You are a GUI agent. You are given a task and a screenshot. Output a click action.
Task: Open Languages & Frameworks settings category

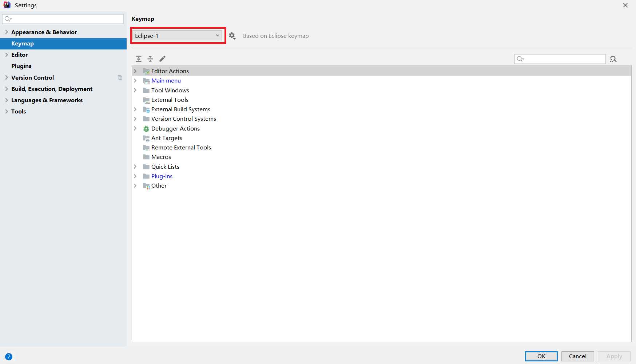click(47, 100)
